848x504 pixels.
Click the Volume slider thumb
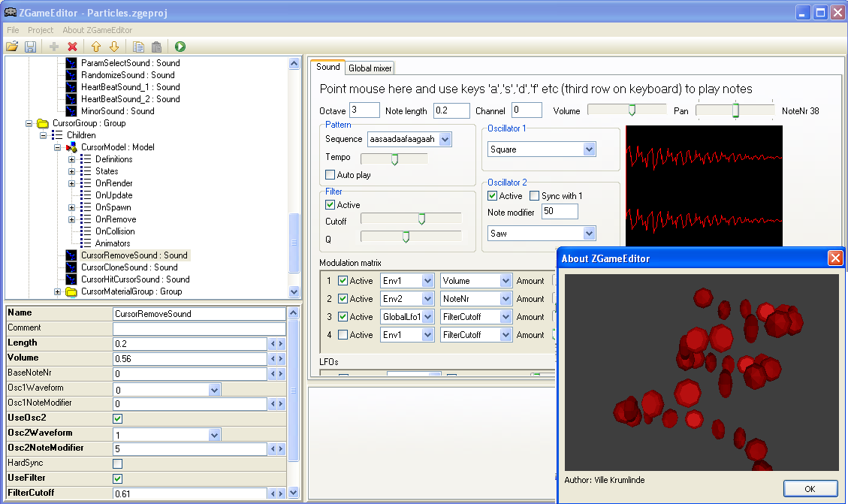coord(632,110)
